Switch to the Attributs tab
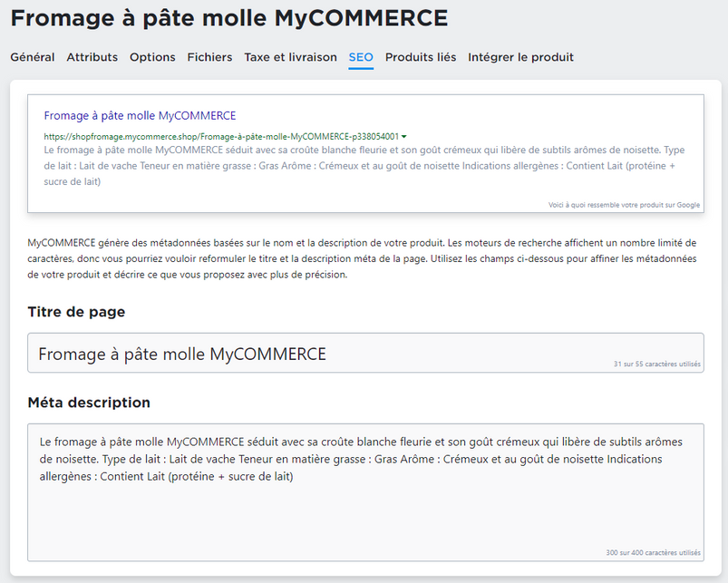Screen dimensions: 728x583 tap(92, 57)
